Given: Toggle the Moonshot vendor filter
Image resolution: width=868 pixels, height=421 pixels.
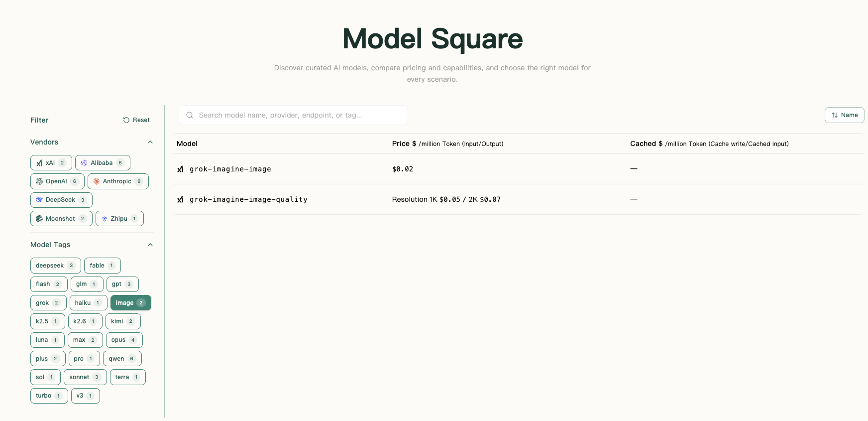Looking at the screenshot, I should [61, 219].
